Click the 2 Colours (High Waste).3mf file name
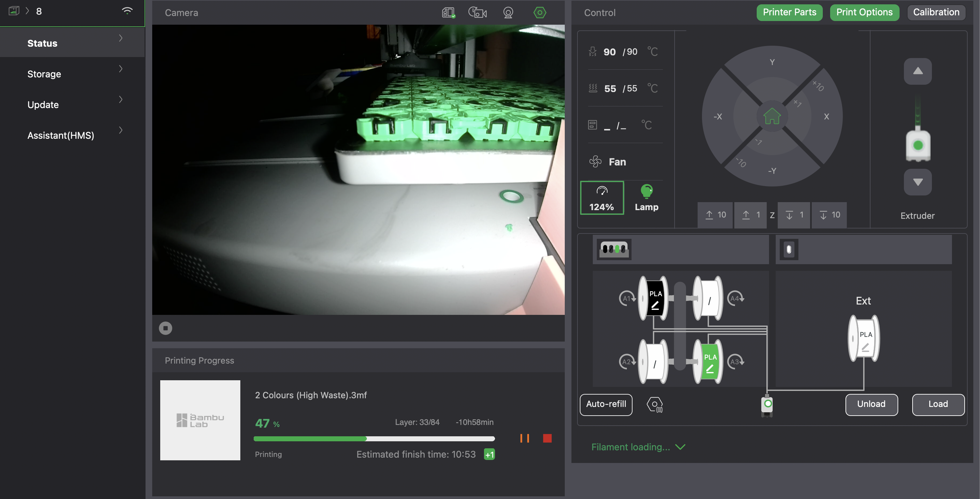 click(x=311, y=395)
